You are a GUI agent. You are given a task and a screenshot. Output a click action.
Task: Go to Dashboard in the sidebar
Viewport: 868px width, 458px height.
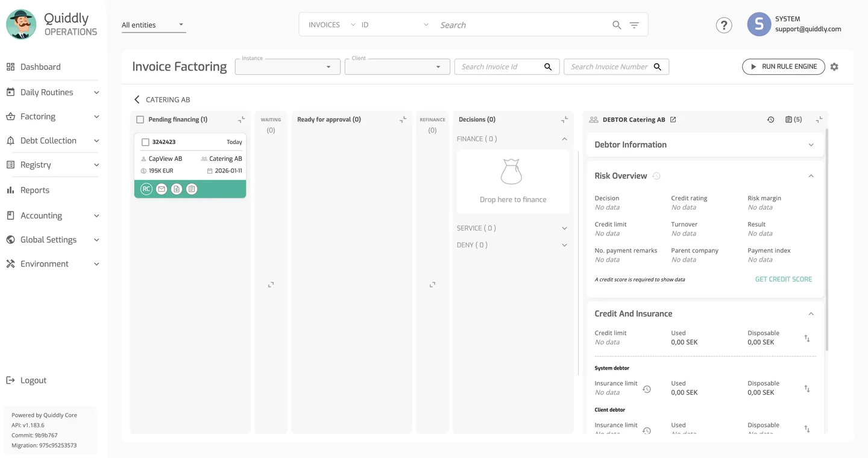tap(40, 67)
